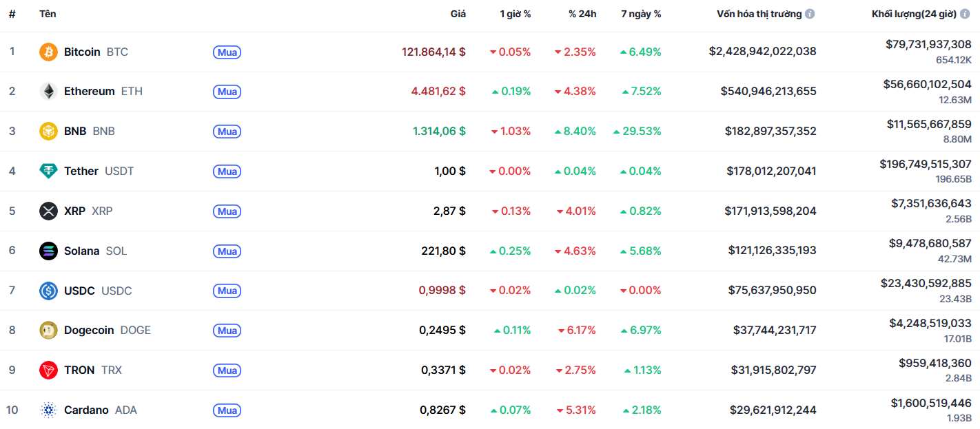
Task: Sort by the # rank column
Action: 12,14
